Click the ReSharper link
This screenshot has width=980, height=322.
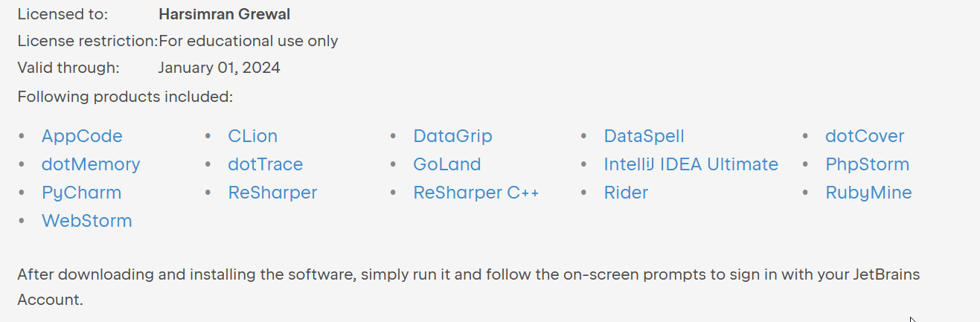click(272, 193)
